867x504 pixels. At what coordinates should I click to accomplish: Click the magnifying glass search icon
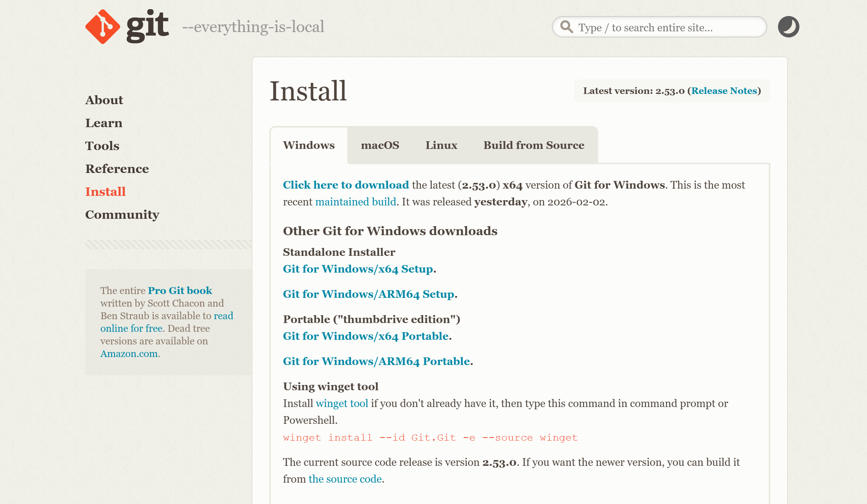(566, 27)
